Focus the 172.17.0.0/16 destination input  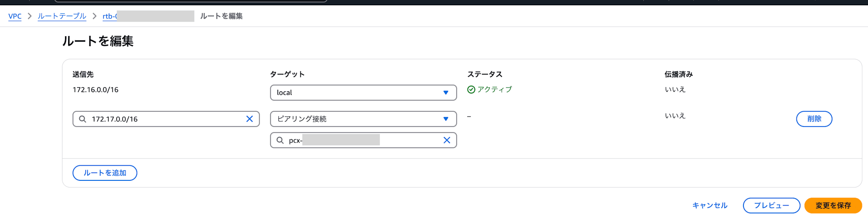[166, 119]
